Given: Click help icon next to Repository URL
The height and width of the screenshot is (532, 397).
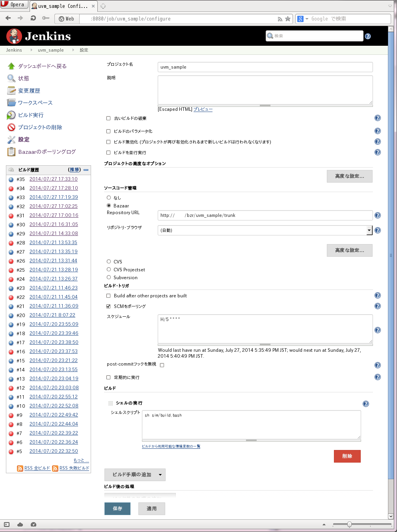Looking at the screenshot, I should (378, 215).
